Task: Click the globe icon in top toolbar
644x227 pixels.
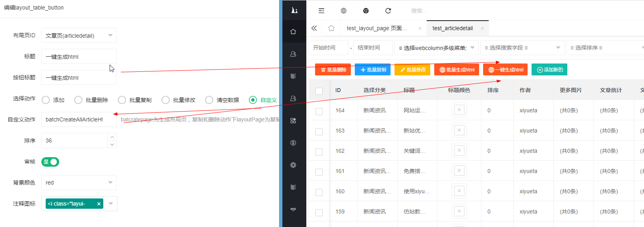Action: (344, 11)
